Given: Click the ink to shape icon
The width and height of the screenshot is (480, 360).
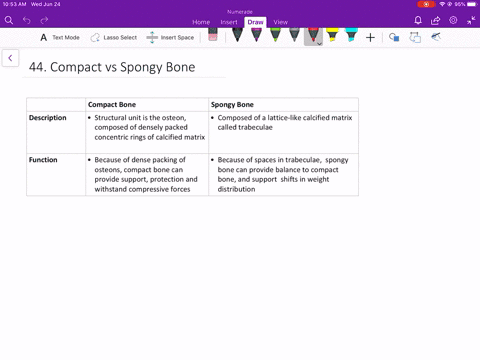Looking at the screenshot, I should click(x=415, y=37).
